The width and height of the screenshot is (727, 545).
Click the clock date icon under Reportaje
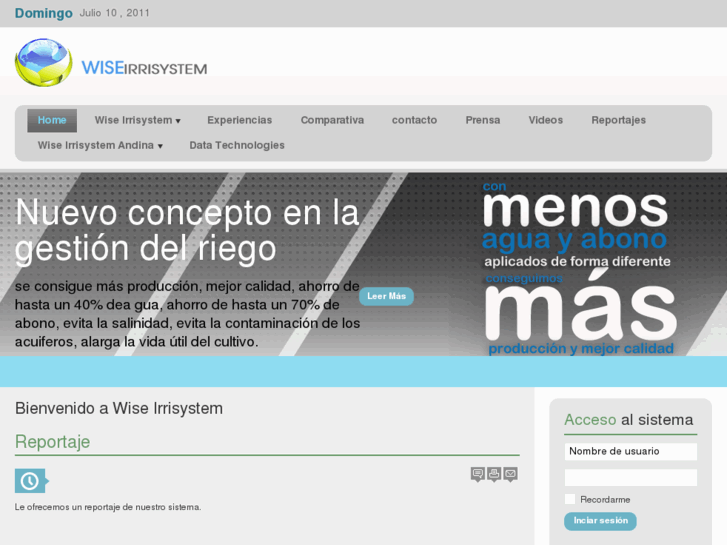(32, 481)
